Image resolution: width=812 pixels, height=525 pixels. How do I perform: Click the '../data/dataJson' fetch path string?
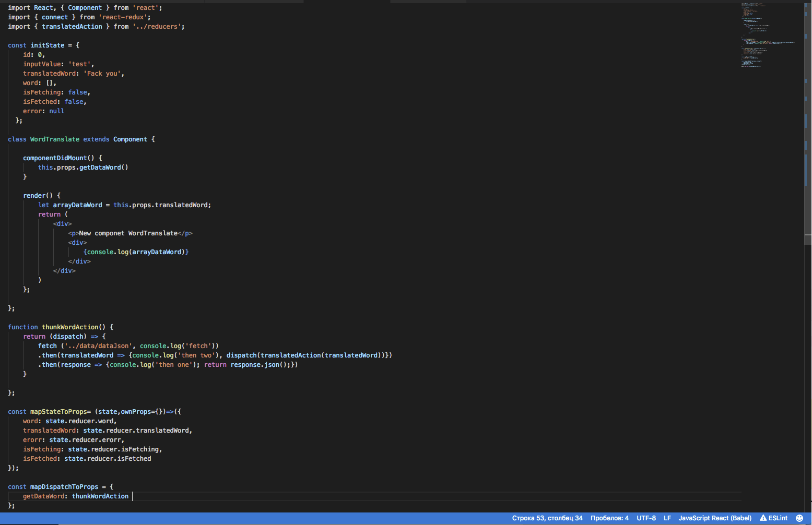[98, 346]
